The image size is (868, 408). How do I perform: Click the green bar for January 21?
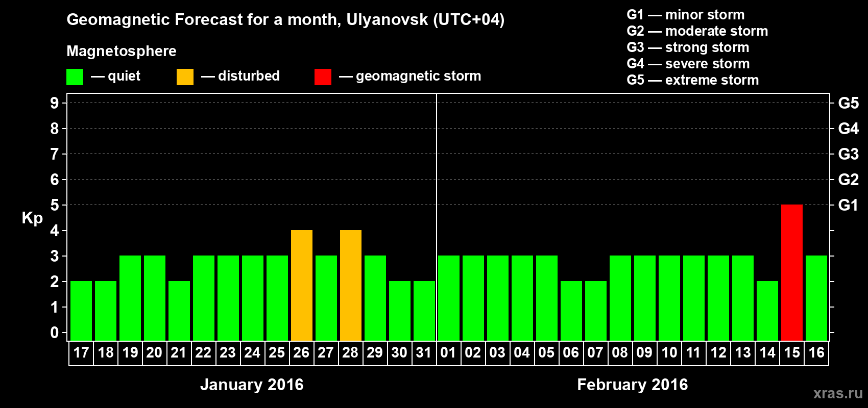click(179, 311)
